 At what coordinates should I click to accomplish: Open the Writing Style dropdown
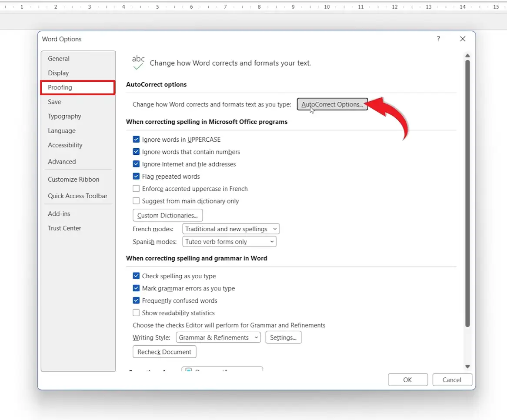point(218,337)
